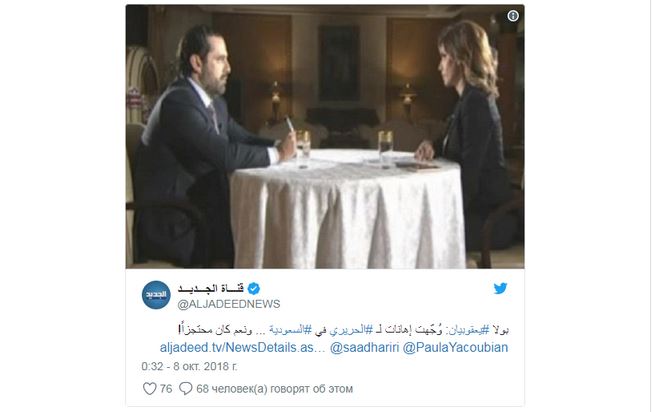Open Twitter via the blue bird icon
652x412 pixels.
tap(500, 288)
